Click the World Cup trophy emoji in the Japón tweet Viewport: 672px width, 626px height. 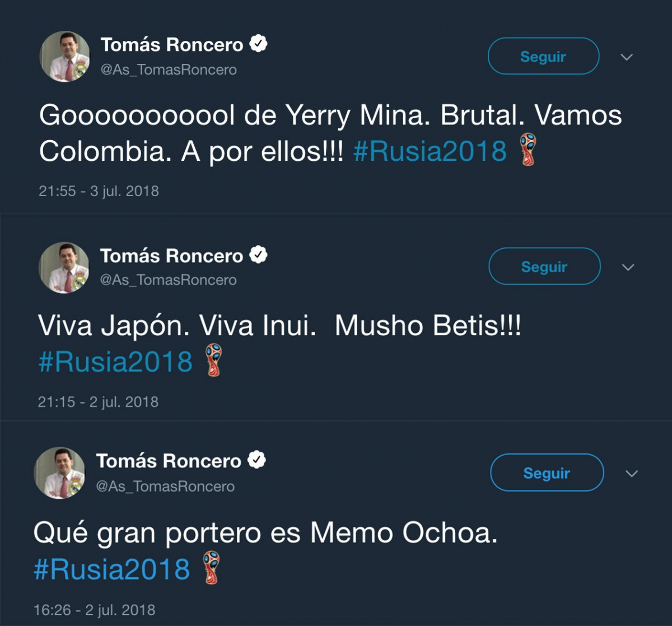point(213,360)
